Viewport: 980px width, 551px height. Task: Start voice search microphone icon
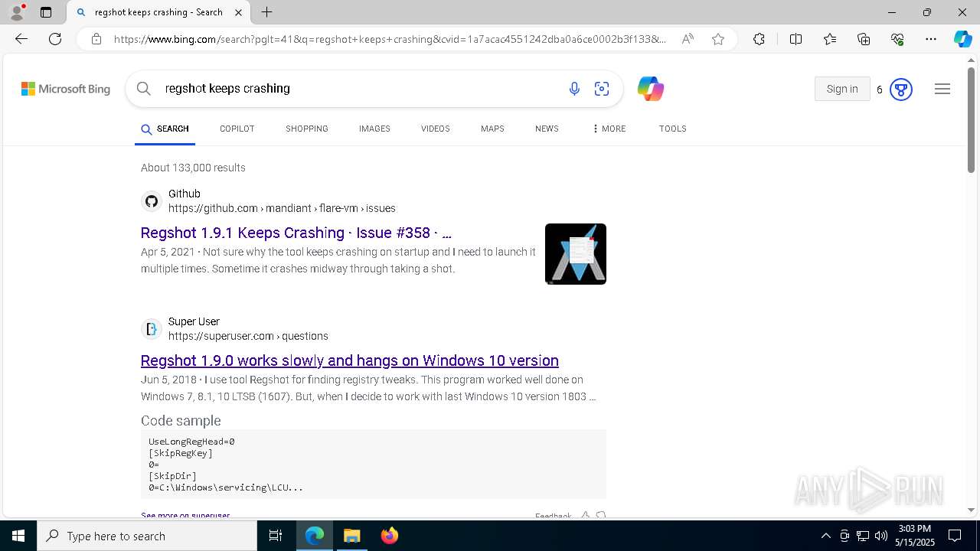coord(574,89)
